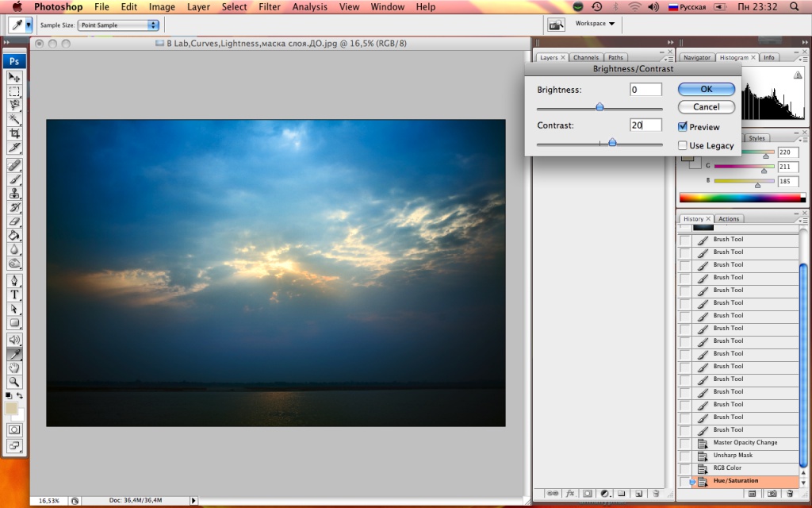Click the Contrast slider handle
The height and width of the screenshot is (508, 812).
tap(612, 143)
